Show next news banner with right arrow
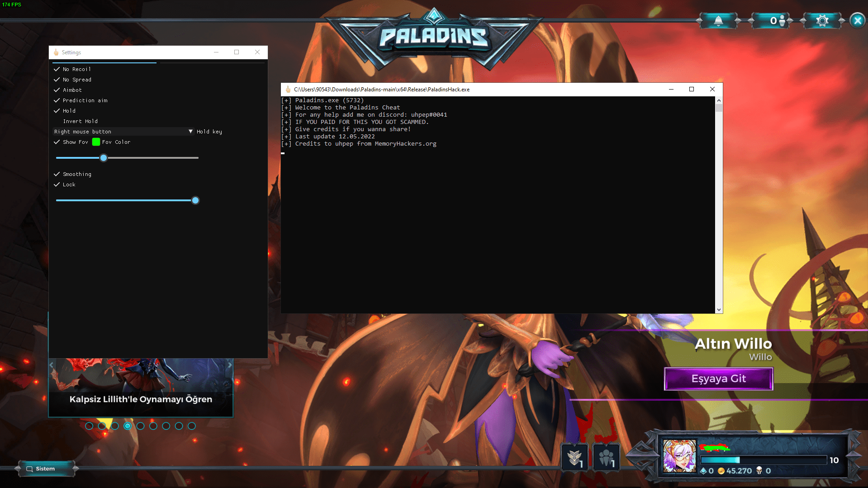The width and height of the screenshot is (868, 488). tap(230, 365)
